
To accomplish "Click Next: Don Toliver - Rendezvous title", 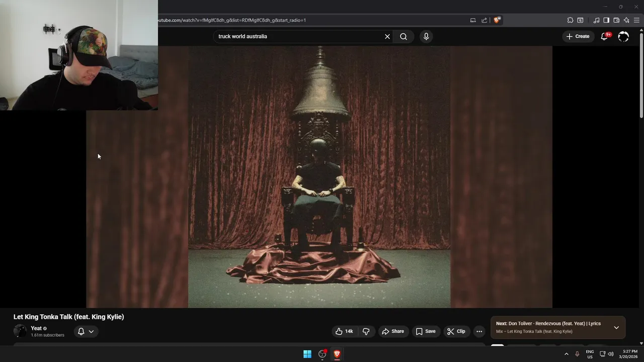I will [x=548, y=324].
